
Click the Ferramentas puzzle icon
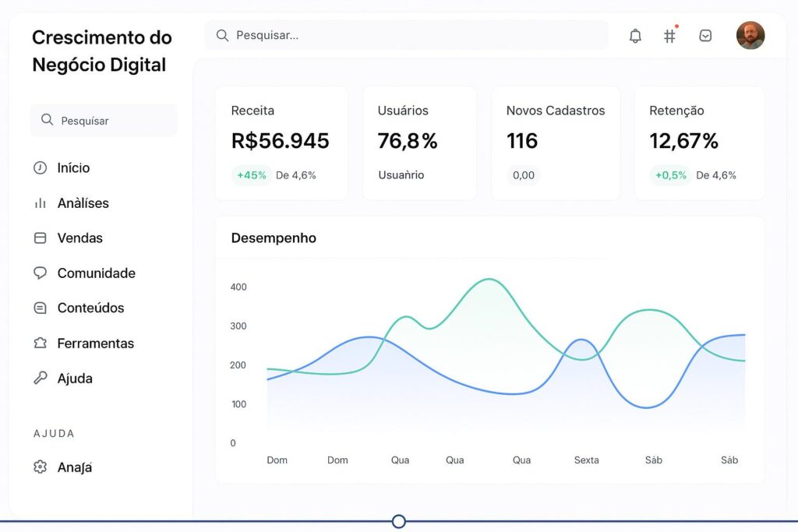coord(40,344)
